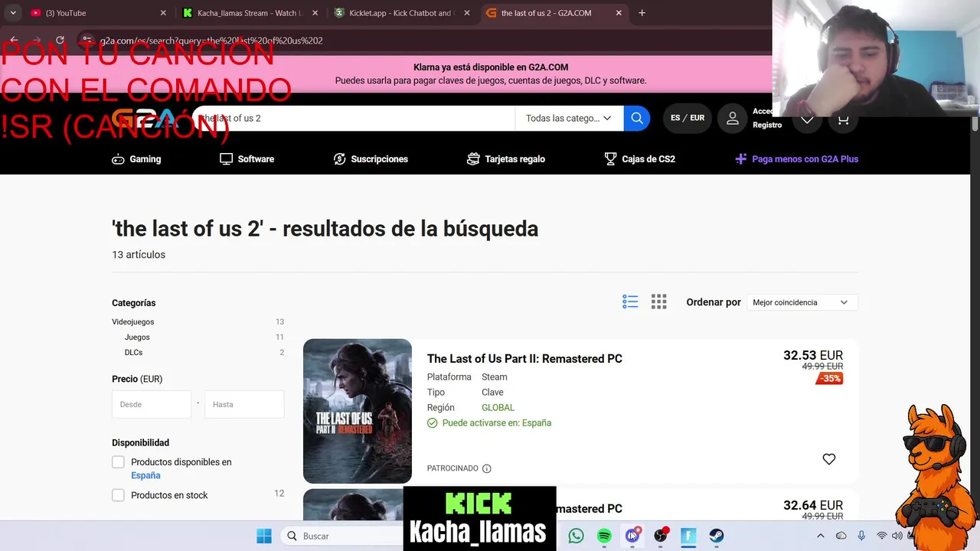Close the YouTube tab
The height and width of the screenshot is (551, 980).
click(x=163, y=13)
